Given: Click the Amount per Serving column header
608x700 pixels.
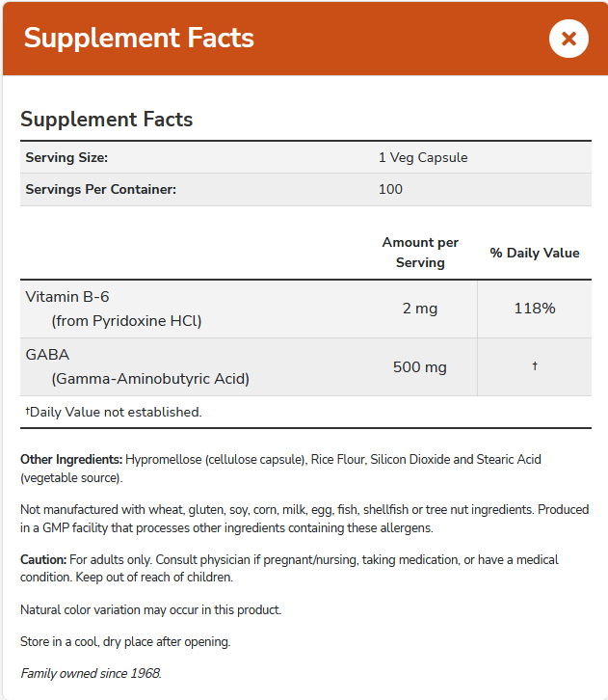Looking at the screenshot, I should tap(420, 253).
